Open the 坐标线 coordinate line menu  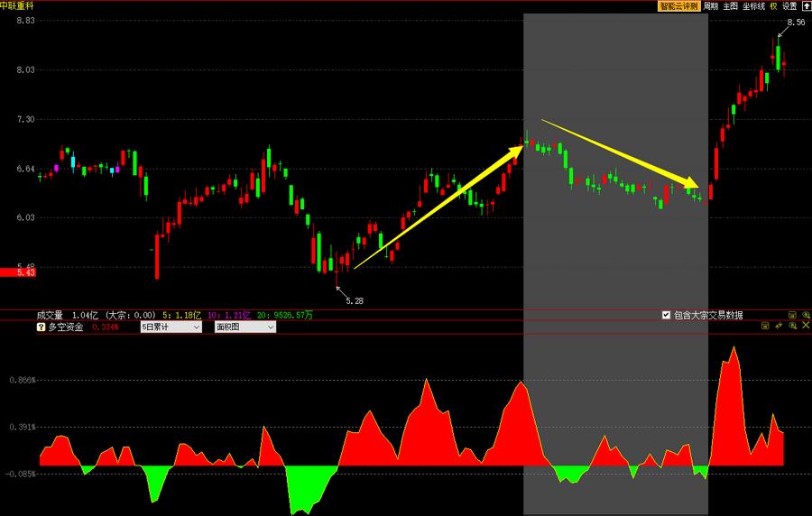click(753, 5)
